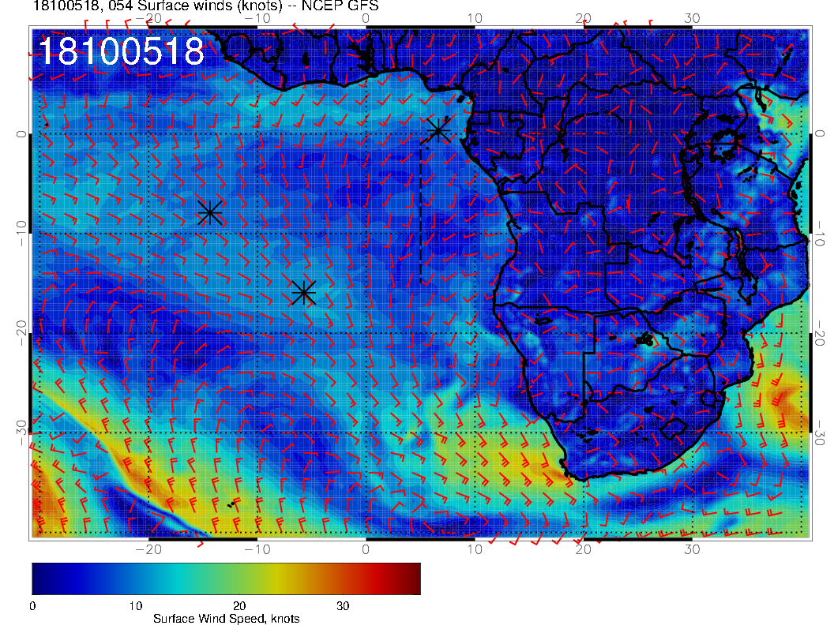Select the asterisk marker near 14°W, 8°S
Image resolution: width=834 pixels, height=644 pixels.
coord(209,212)
